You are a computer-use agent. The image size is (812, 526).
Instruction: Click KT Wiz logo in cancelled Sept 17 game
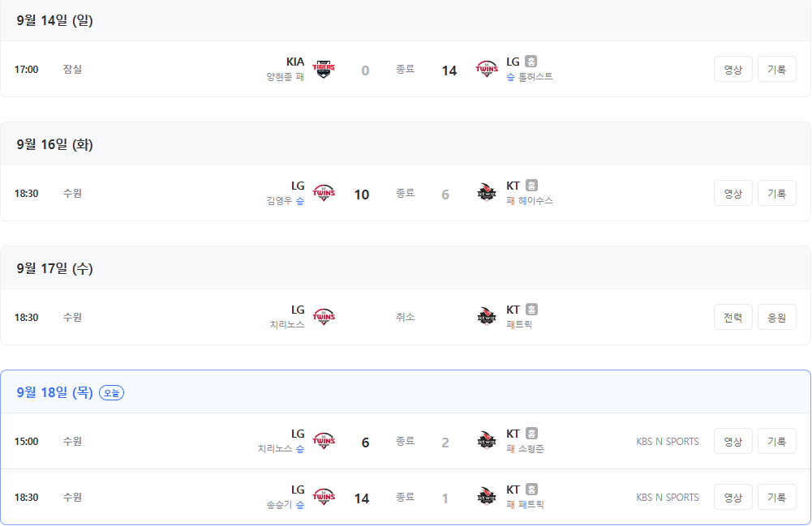tap(487, 317)
